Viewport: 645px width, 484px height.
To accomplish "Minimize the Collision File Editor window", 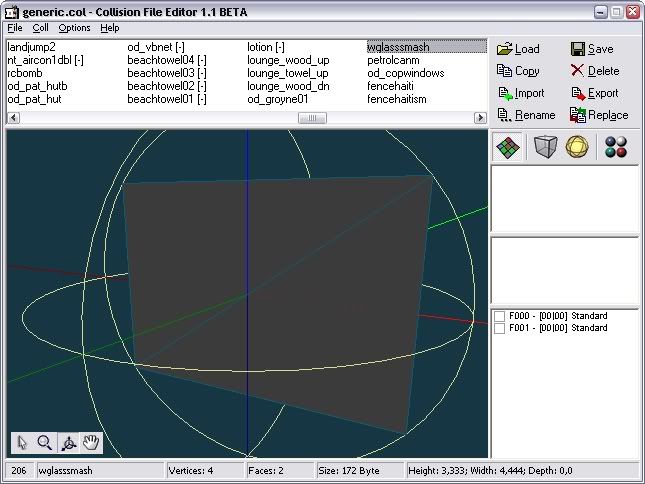I will (601, 12).
